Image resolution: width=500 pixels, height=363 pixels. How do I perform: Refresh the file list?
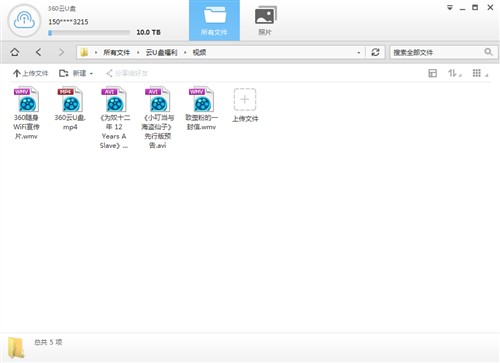point(375,52)
